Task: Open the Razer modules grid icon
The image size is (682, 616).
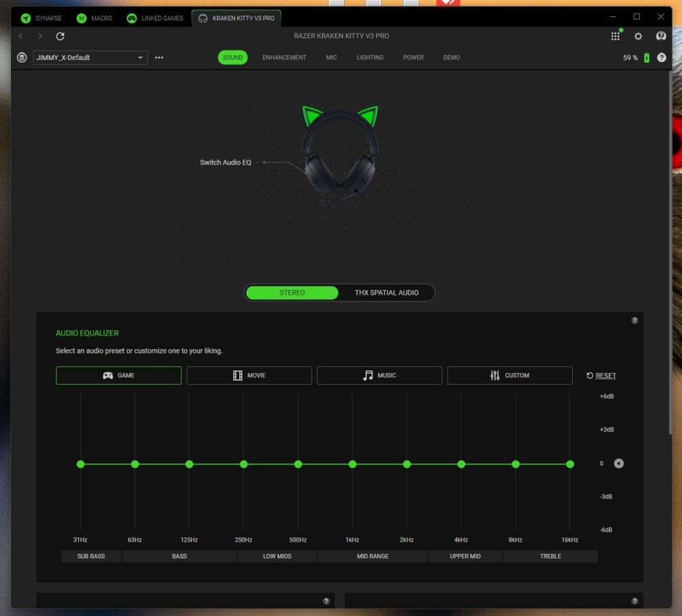Action: [615, 36]
